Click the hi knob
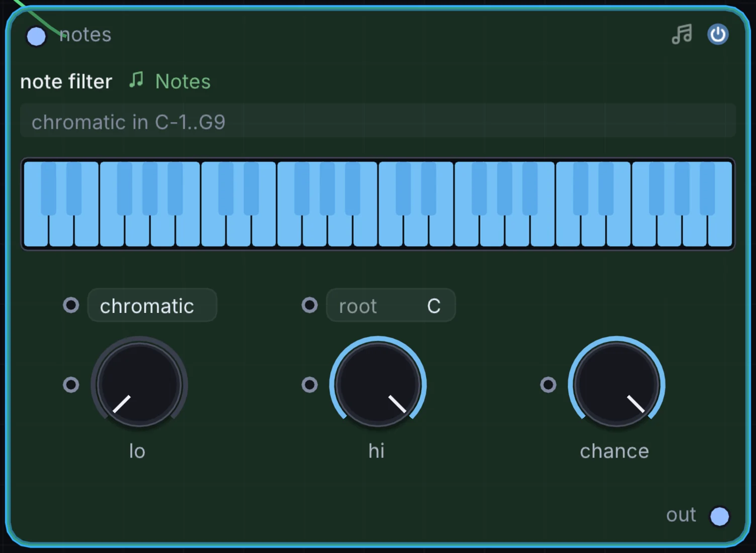The height and width of the screenshot is (553, 756). (378, 385)
